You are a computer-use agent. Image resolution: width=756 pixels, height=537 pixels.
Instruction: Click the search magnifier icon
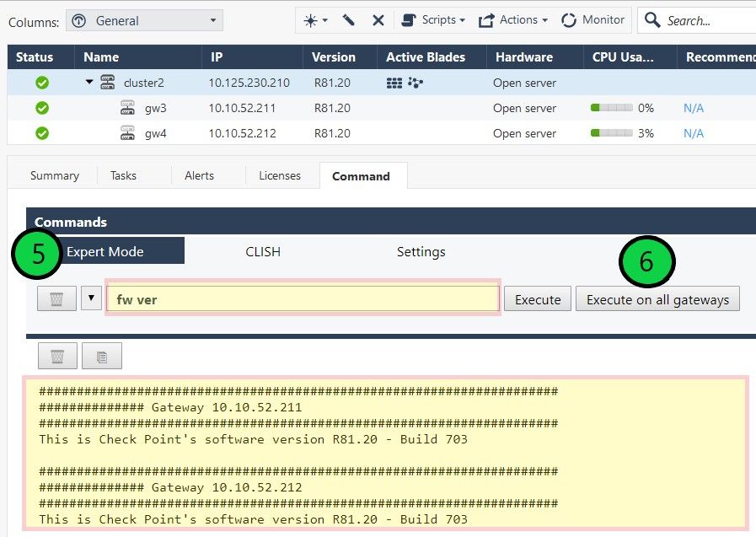652,20
